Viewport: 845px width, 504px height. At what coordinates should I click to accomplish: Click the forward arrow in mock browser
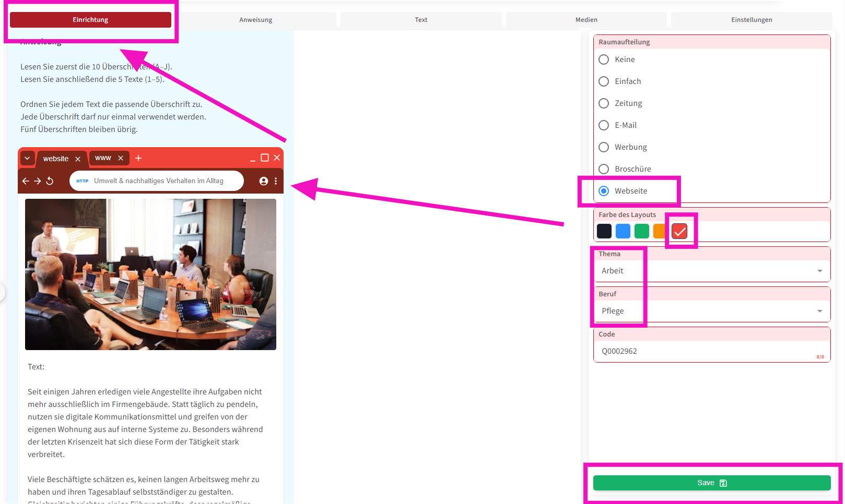(38, 181)
